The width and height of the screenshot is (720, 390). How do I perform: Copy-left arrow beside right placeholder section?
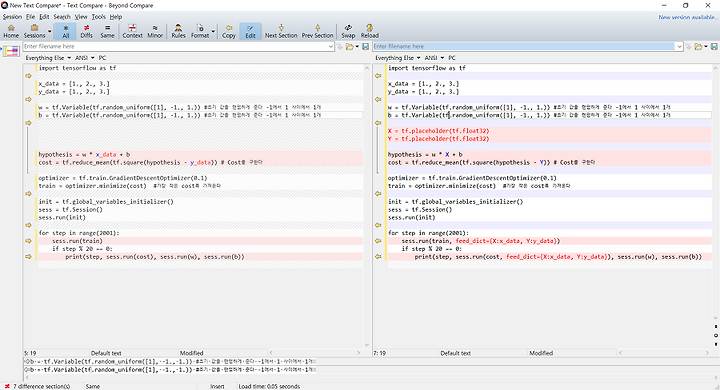[378, 123]
